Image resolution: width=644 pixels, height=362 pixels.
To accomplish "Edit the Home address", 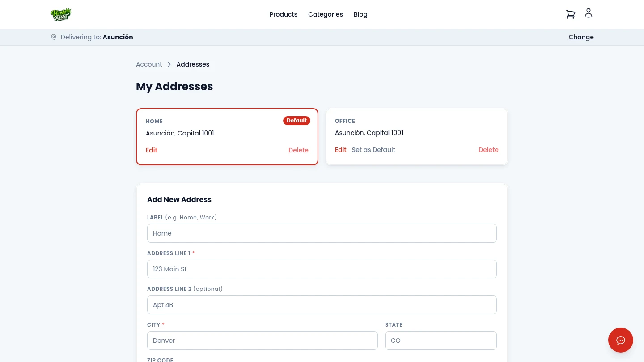I will [x=152, y=150].
